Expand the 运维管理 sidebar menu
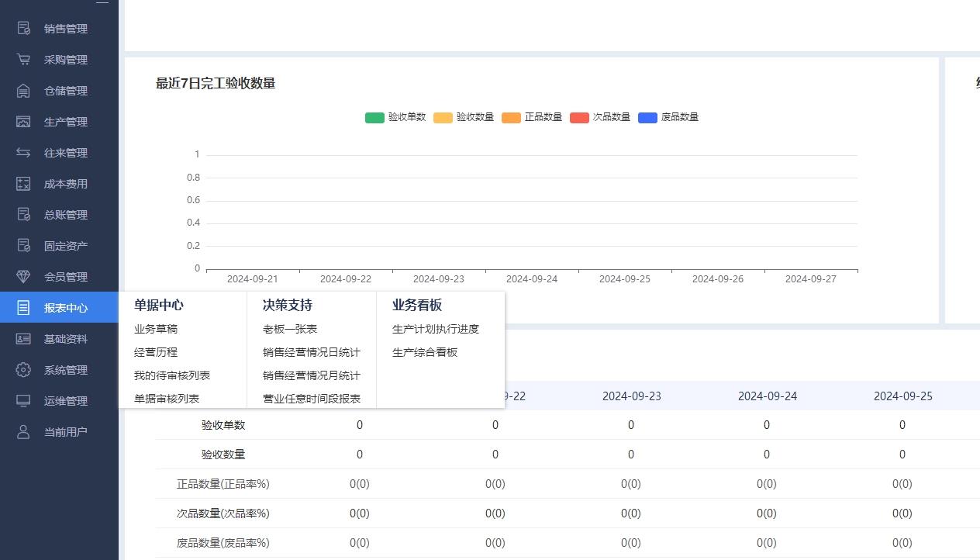980x560 pixels. click(65, 401)
